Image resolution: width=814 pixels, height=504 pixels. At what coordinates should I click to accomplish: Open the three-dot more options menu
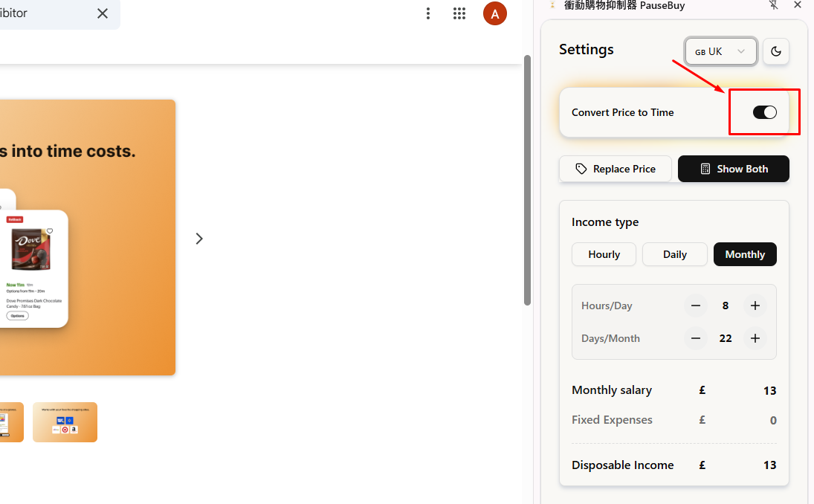[x=428, y=13]
